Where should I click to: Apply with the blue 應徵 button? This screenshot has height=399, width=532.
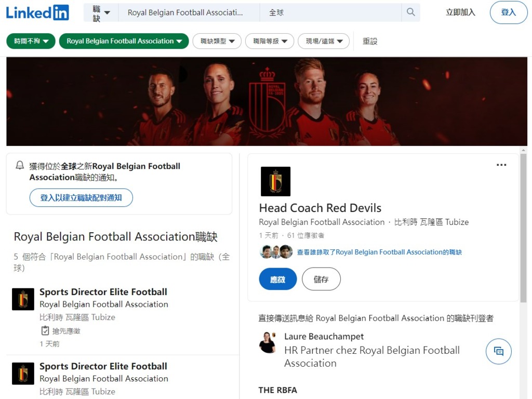point(278,279)
